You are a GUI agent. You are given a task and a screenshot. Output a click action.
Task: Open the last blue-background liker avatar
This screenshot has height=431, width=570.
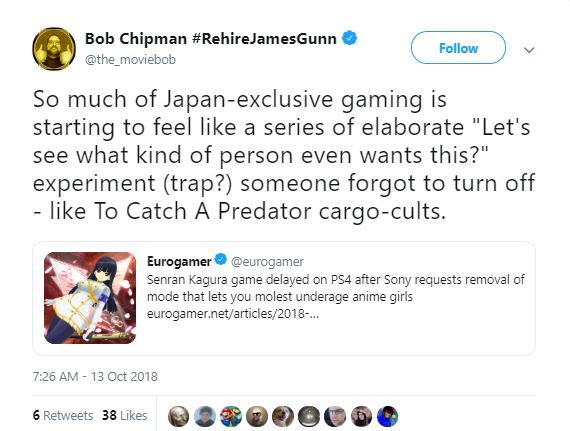(388, 416)
